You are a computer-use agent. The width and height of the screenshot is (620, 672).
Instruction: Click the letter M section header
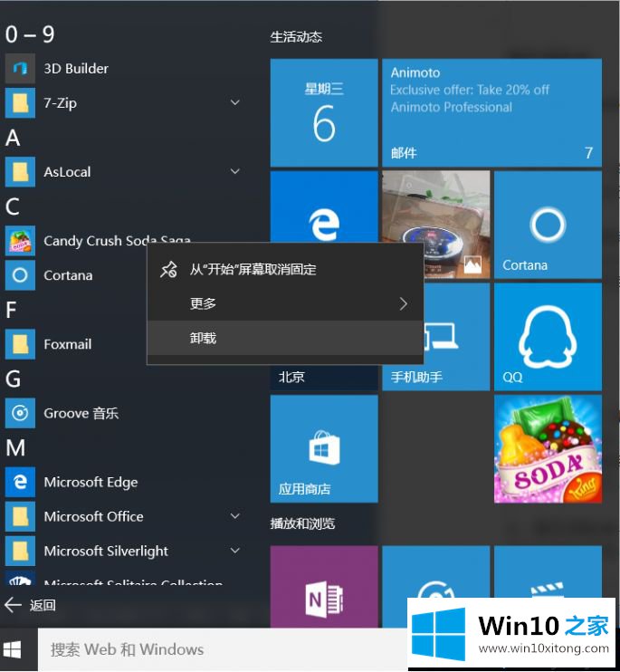pyautogui.click(x=15, y=448)
